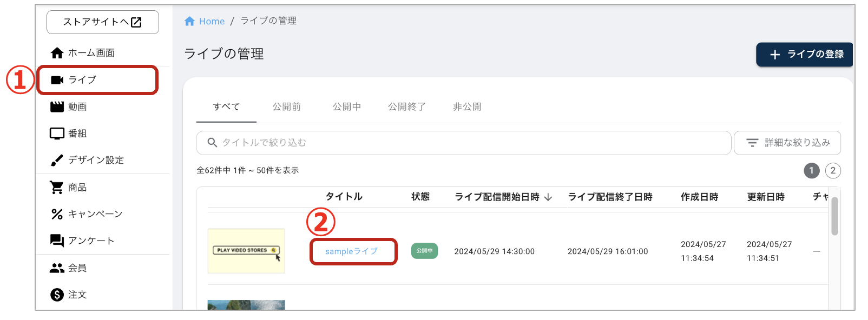Click the people icon for 会員
The width and height of the screenshot is (868, 320).
(57, 268)
